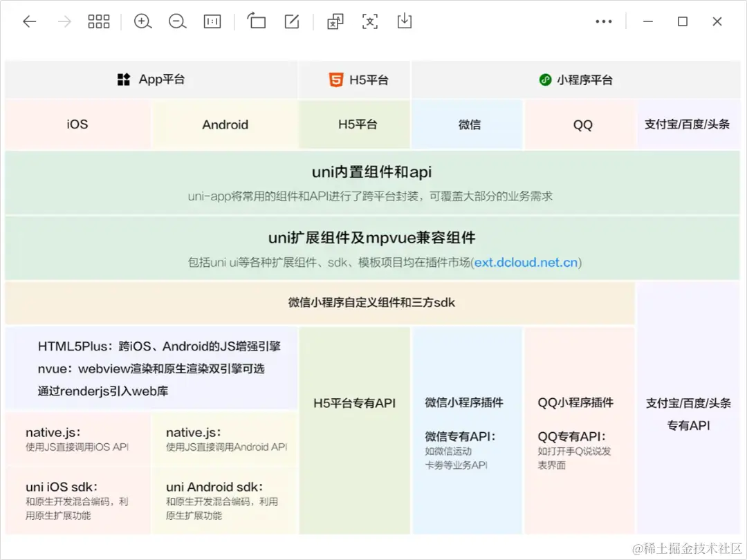Click the 支付宝/百度/头条 platform cell
This screenshot has width=747, height=560.
(x=689, y=124)
